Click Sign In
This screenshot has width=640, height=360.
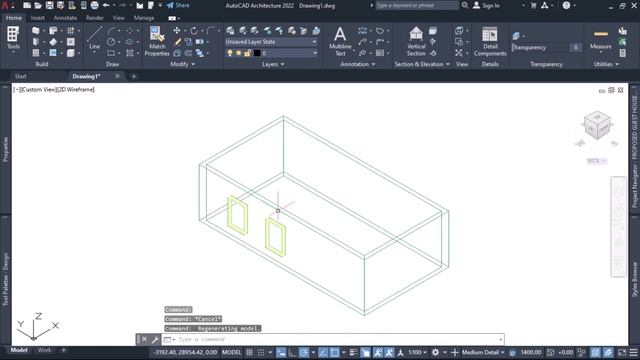(x=486, y=5)
